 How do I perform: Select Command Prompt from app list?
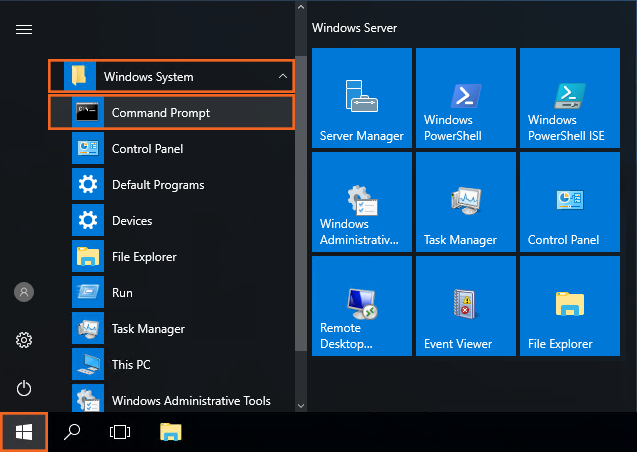[x=160, y=113]
